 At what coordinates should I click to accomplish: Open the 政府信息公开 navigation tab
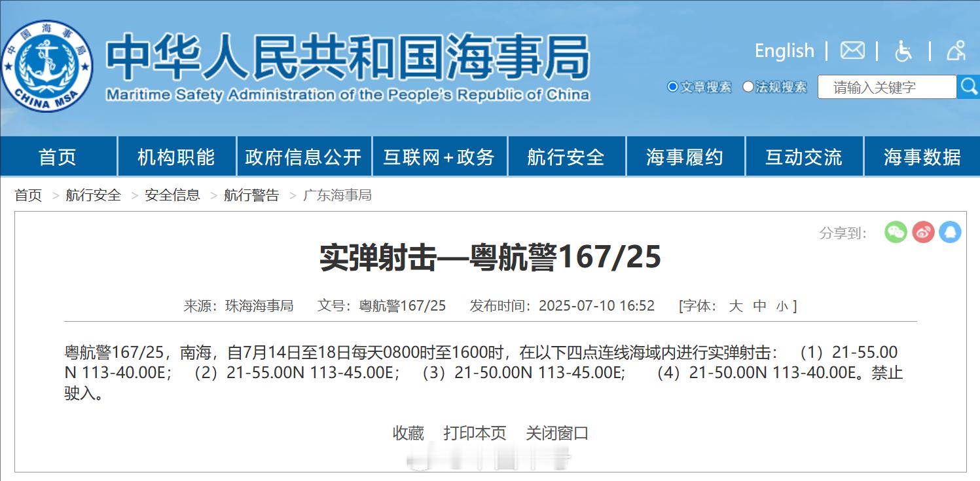point(304,157)
